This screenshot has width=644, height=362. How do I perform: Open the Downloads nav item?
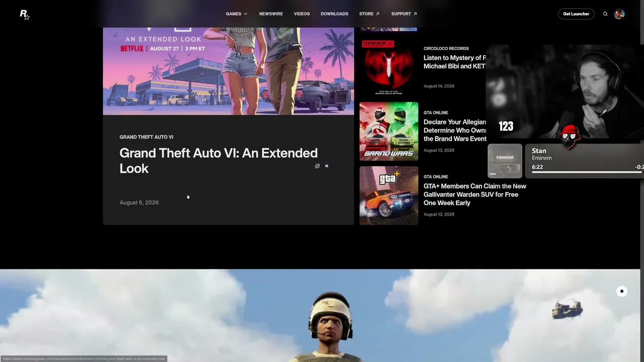pyautogui.click(x=334, y=14)
